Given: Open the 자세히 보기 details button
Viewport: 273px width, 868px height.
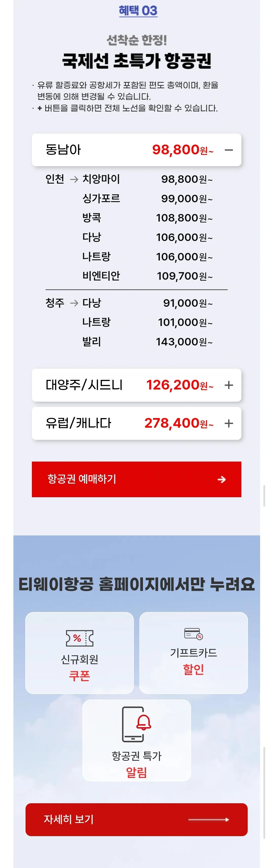Looking at the screenshot, I should (137, 819).
